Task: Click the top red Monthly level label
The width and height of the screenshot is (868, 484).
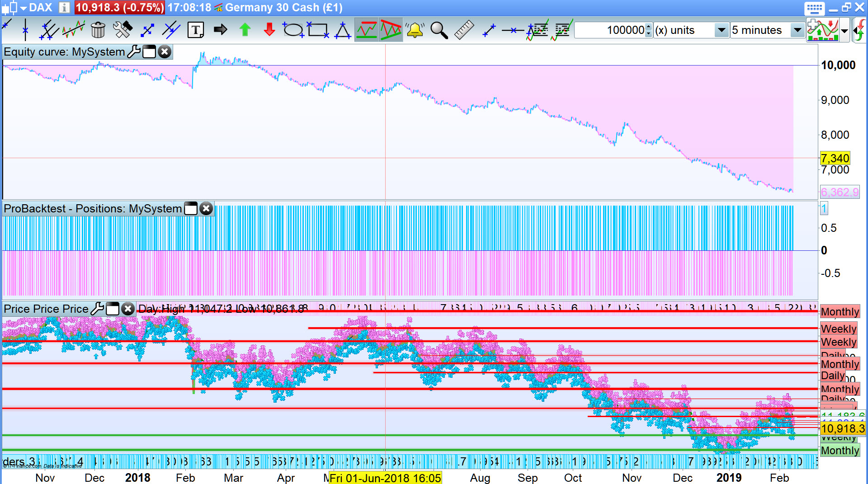Action: [840, 311]
